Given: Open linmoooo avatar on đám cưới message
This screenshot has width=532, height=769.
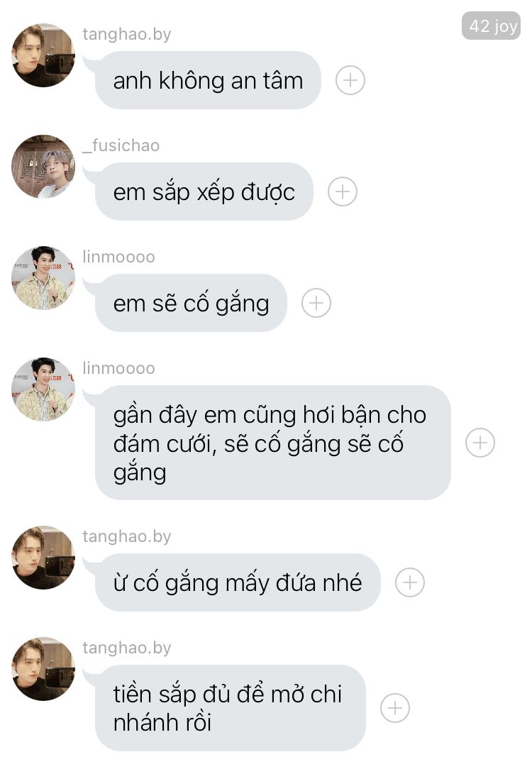Looking at the screenshot, I should 43,389.
